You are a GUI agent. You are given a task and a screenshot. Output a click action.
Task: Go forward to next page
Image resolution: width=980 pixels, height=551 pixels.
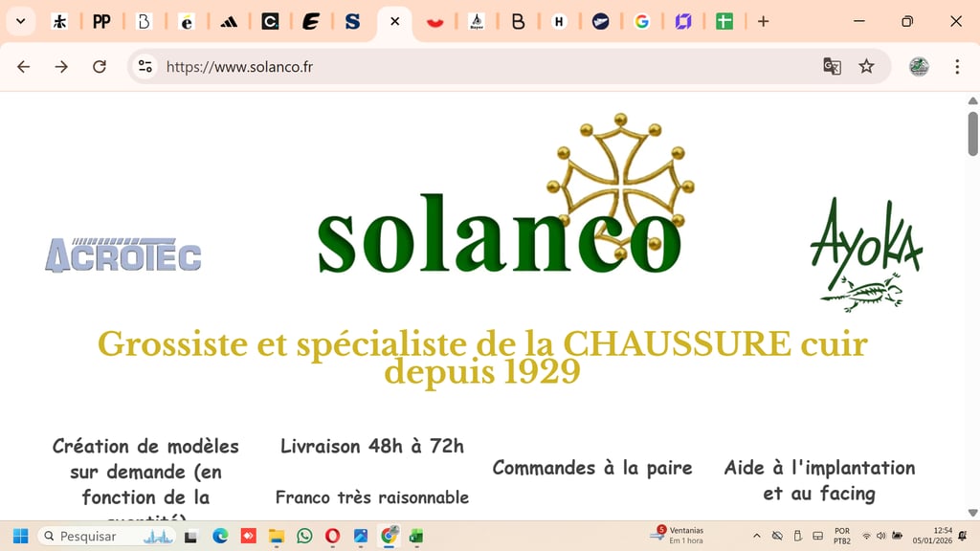(61, 66)
